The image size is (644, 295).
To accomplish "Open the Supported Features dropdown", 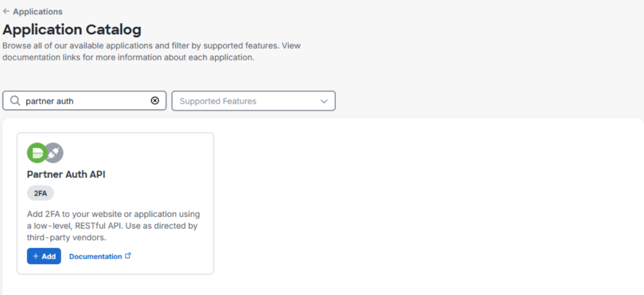I will [253, 101].
